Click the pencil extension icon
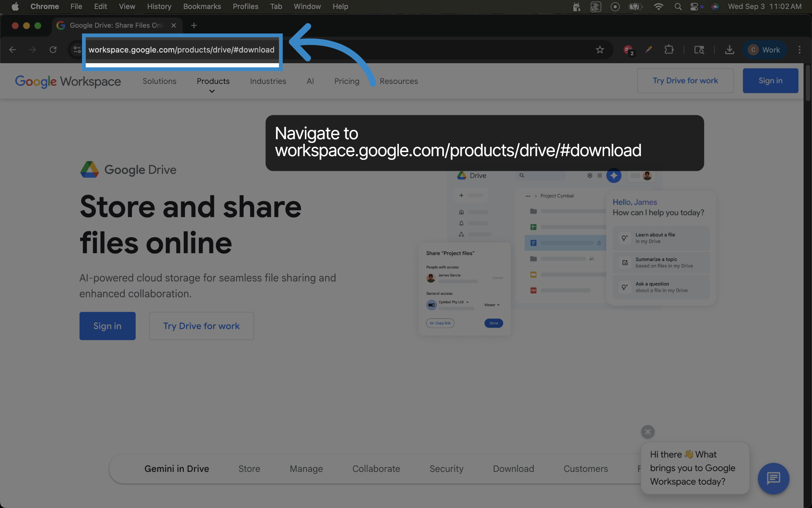Screen dimensions: 812x508 pos(648,50)
